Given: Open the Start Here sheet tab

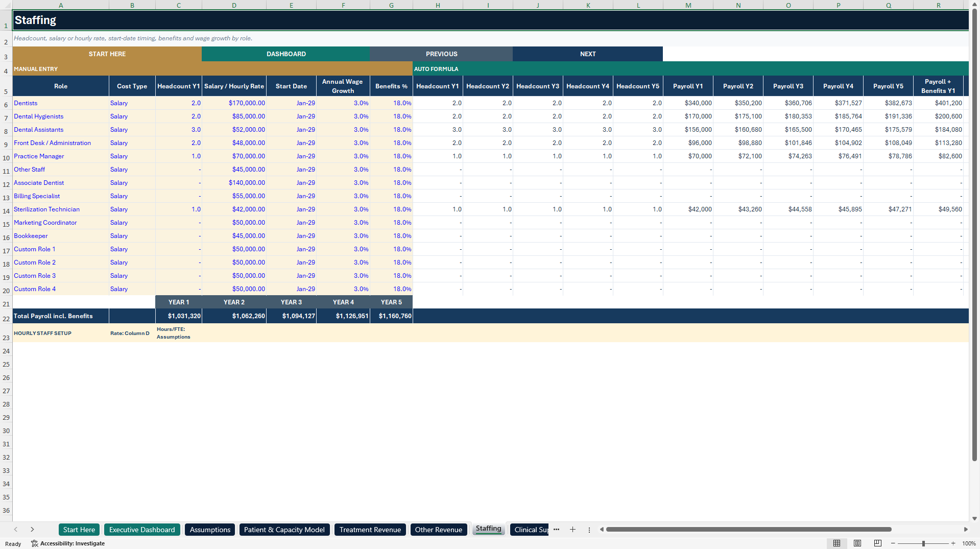Looking at the screenshot, I should [x=79, y=530].
